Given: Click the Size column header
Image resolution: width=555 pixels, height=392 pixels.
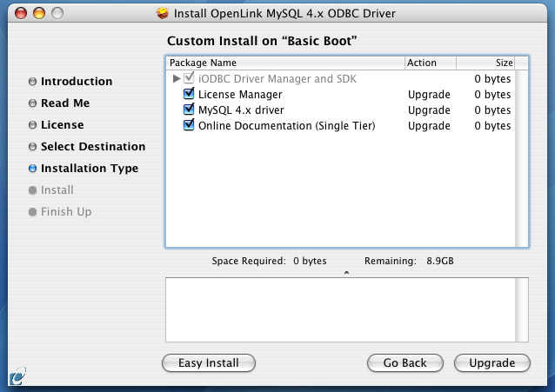Looking at the screenshot, I should tap(485, 63).
